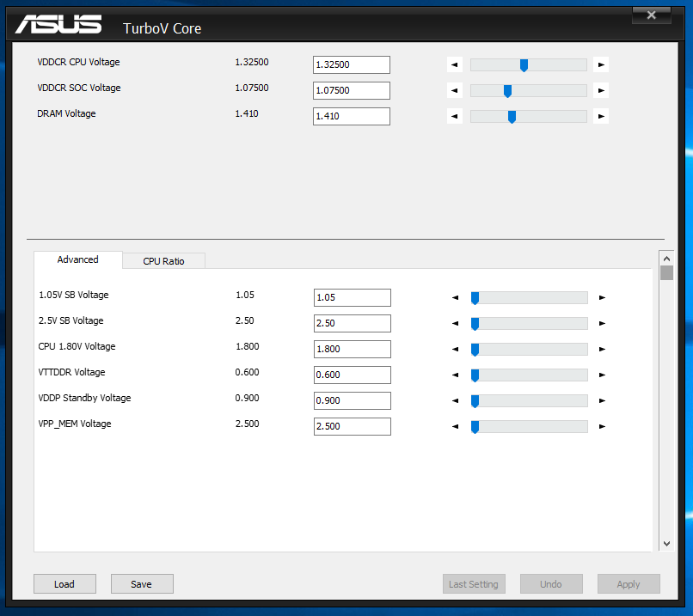Image resolution: width=693 pixels, height=616 pixels.
Task: Click the ASUS logo in title bar
Action: click(x=58, y=24)
